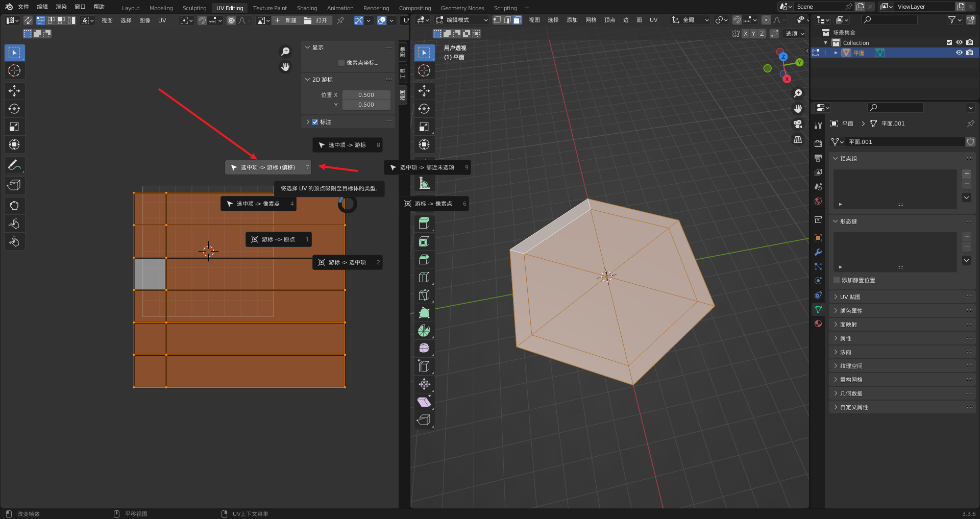Expand the UV 贴图 panel
Viewport: 980px width, 519px height.
pos(850,297)
